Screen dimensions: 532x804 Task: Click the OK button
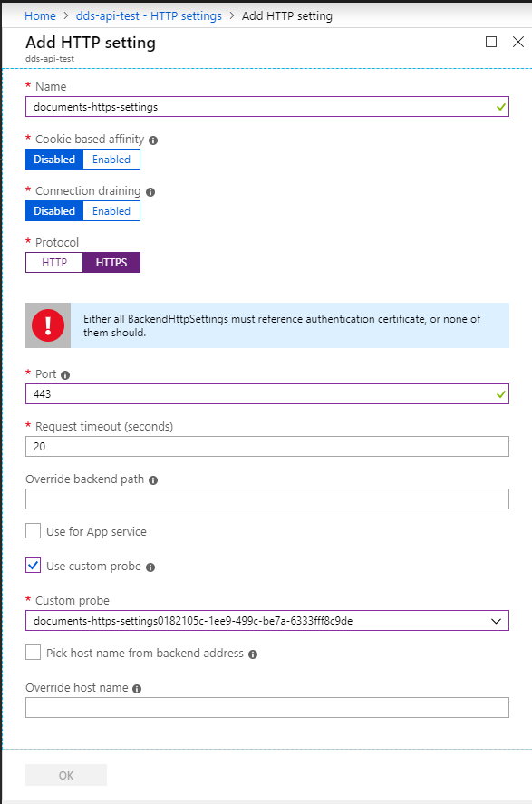tap(65, 774)
